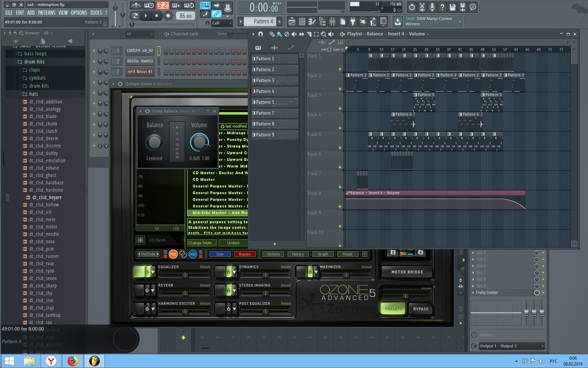Click the microphone recording icon in the top toolbar

pyautogui.click(x=432, y=7)
